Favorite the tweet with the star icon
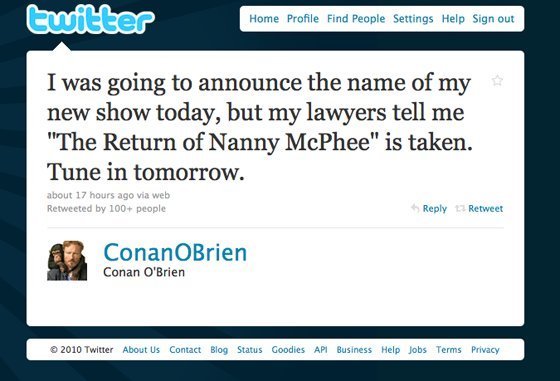This screenshot has height=381, width=560. 497,80
